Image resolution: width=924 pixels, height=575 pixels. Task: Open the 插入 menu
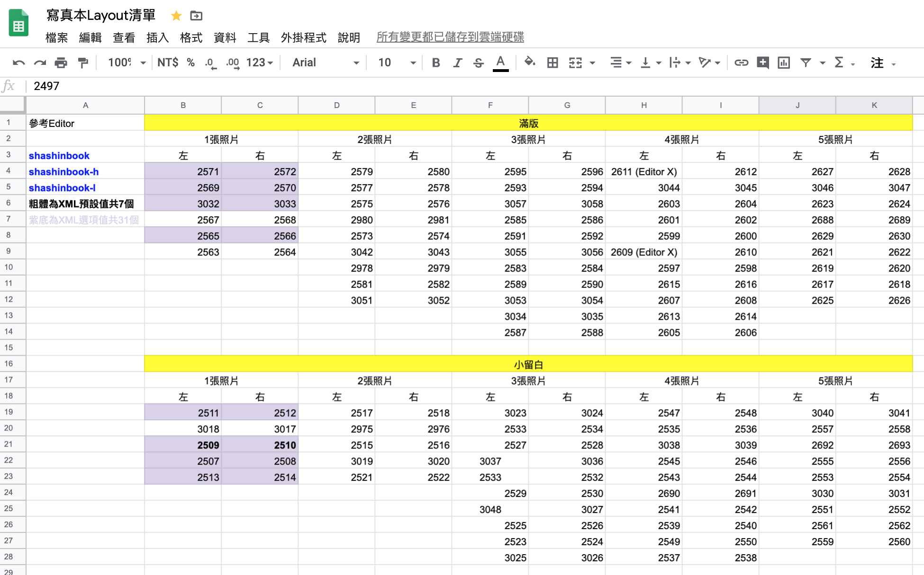157,37
